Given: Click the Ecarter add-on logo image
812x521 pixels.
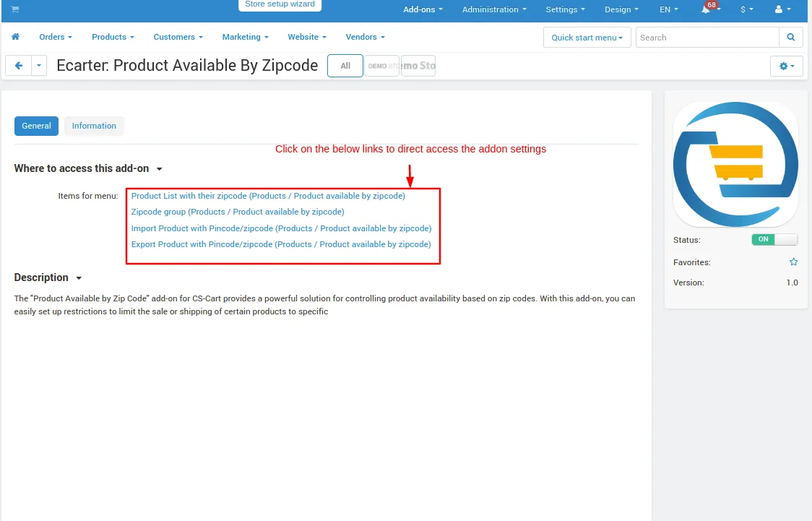Looking at the screenshot, I should [x=735, y=164].
